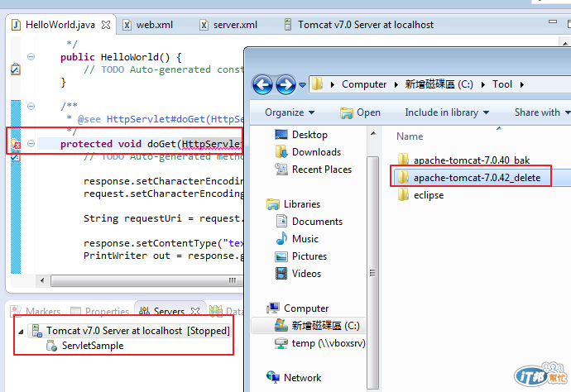Click Computer in the Explorer address bar

[x=364, y=84]
